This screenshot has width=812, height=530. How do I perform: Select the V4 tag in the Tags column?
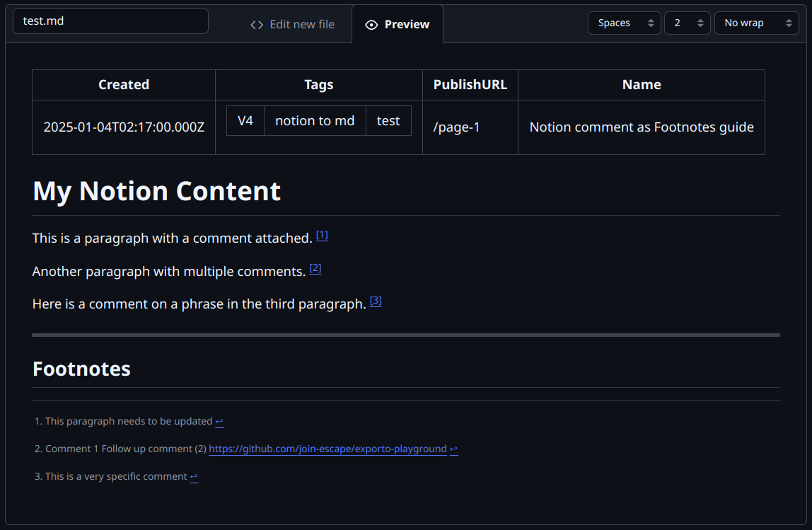tap(245, 120)
